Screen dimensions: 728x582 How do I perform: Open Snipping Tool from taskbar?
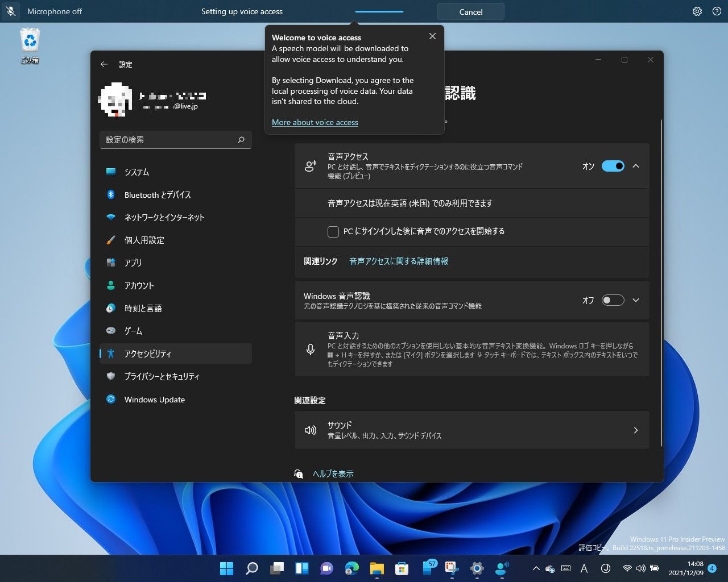pyautogui.click(x=452, y=568)
